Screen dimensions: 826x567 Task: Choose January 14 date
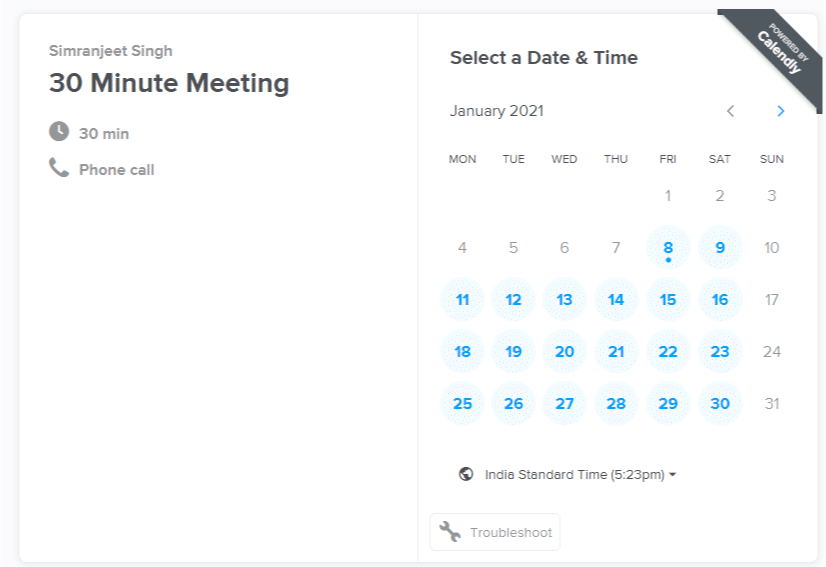(x=616, y=299)
